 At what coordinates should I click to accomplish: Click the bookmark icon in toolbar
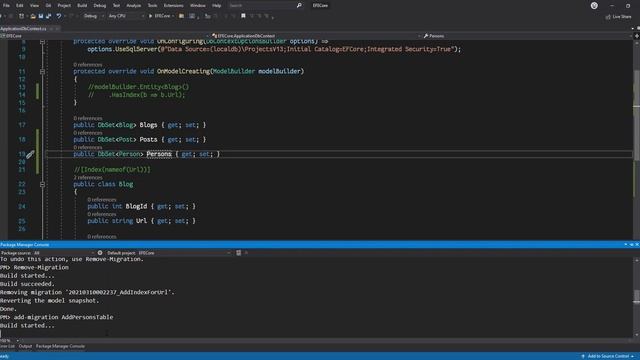point(243,16)
